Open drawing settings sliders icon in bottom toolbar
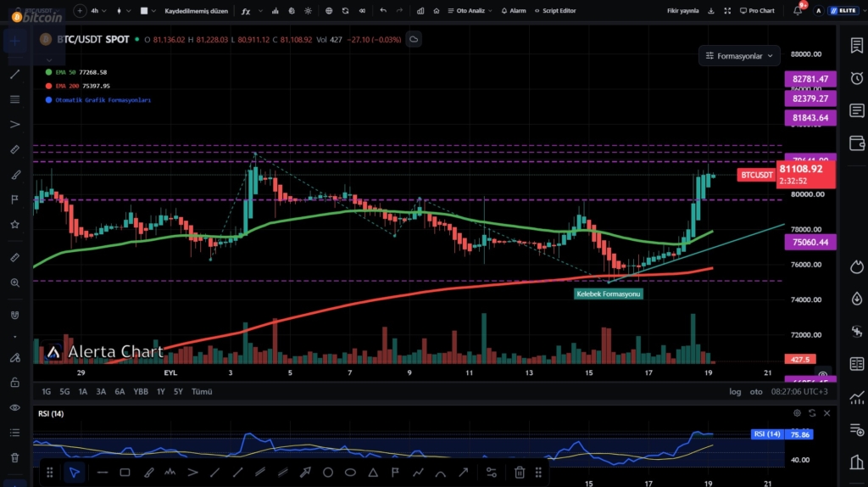This screenshot has height=487, width=868. 491,473
